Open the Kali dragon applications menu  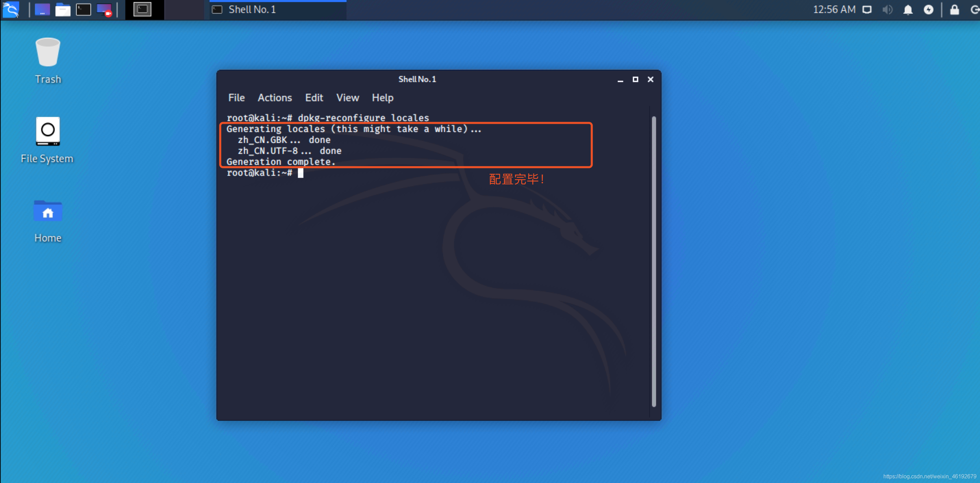tap(11, 10)
